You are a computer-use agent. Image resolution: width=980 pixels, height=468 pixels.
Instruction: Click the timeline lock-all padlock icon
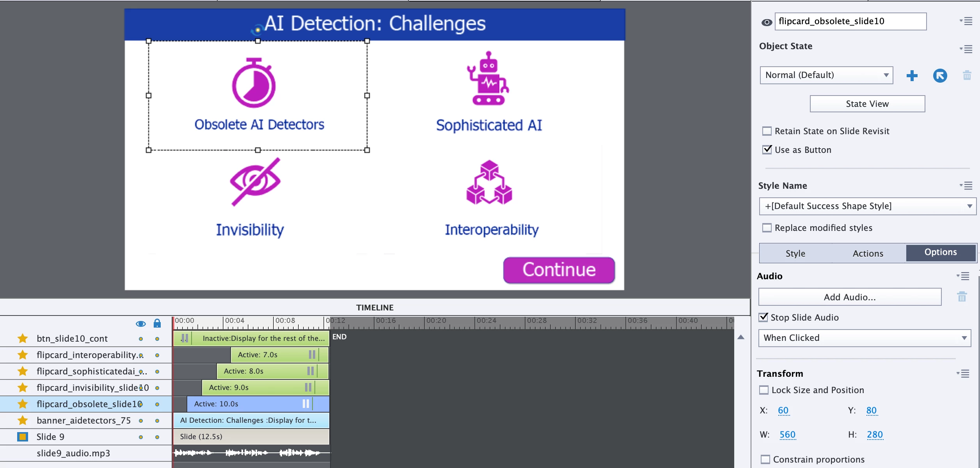point(157,323)
